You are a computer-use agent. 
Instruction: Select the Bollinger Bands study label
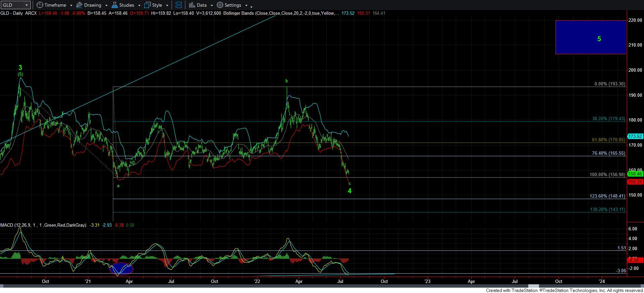click(280, 13)
